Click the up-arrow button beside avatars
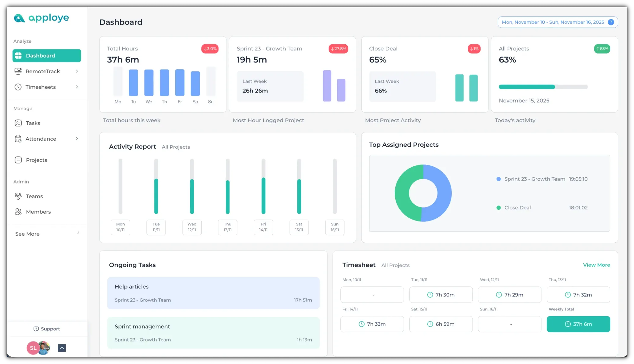Viewport: 634px width, 364px height. (62, 348)
